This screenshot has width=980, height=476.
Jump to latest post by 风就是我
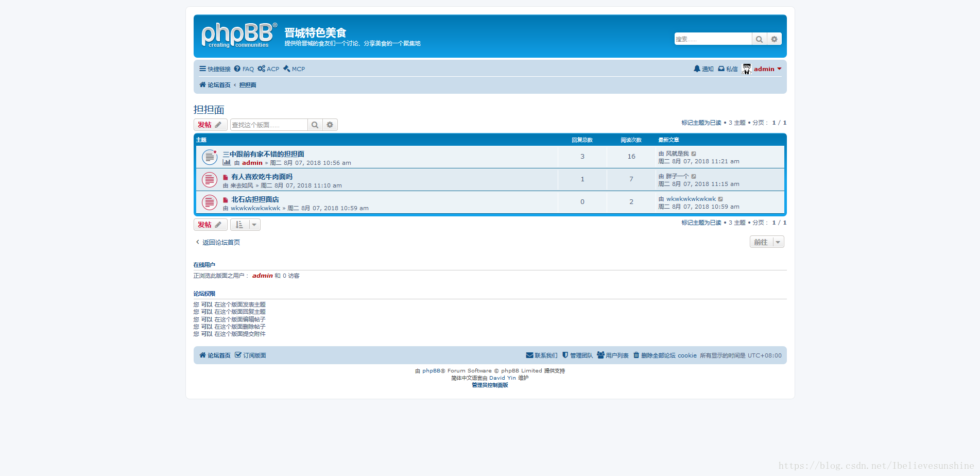tap(694, 153)
